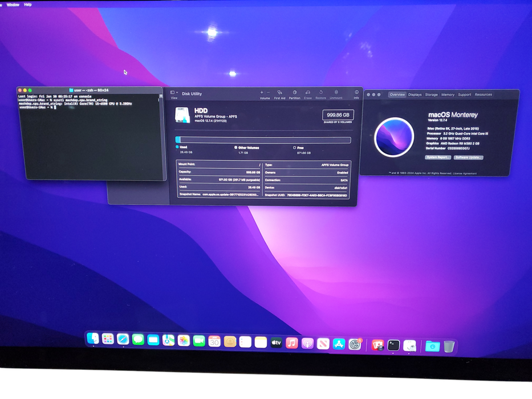532x399 pixels.
Task: Select Free 971.66 GB legend entry
Action: tap(302, 150)
